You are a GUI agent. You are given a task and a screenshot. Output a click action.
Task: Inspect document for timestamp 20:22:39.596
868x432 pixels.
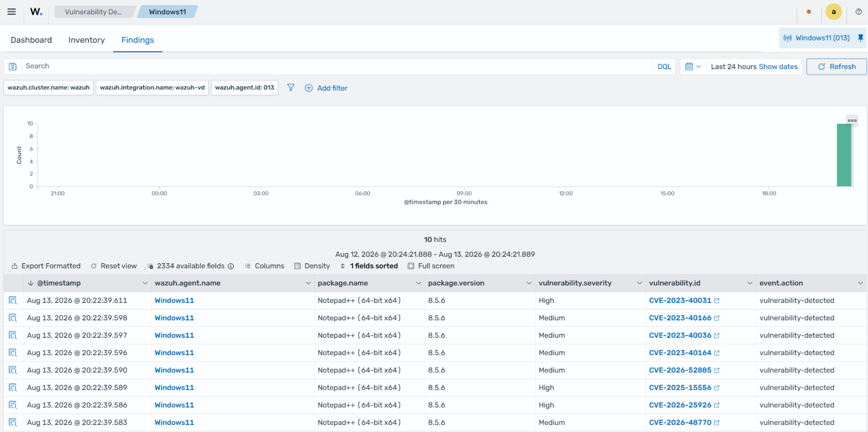point(13,353)
